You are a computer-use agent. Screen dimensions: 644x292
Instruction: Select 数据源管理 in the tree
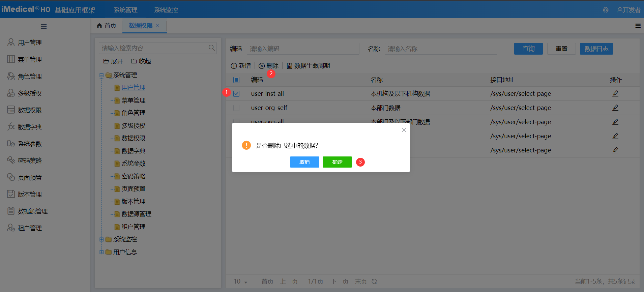point(136,214)
